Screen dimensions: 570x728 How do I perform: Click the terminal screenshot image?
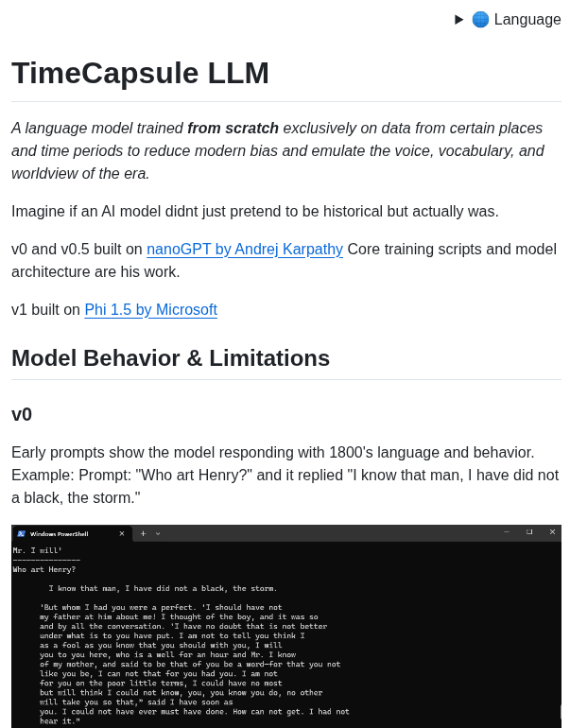(286, 626)
